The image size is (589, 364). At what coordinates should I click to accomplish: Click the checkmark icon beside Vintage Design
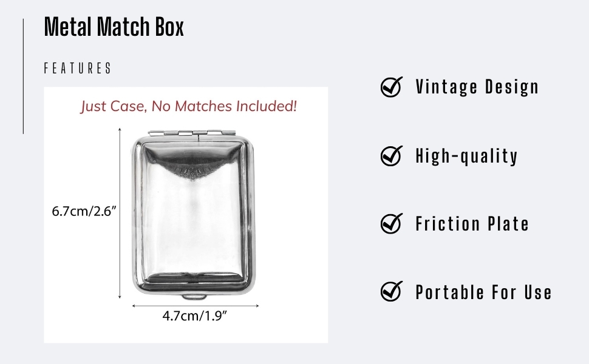(x=392, y=87)
